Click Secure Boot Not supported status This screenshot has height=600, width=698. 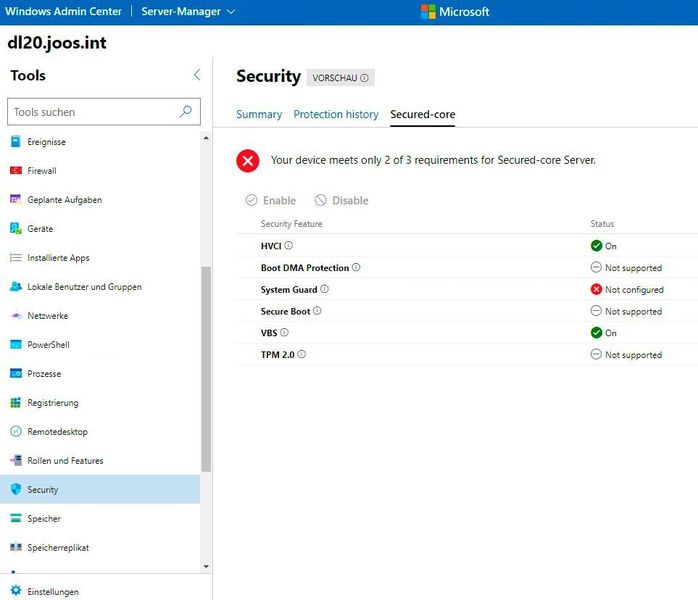(626, 311)
